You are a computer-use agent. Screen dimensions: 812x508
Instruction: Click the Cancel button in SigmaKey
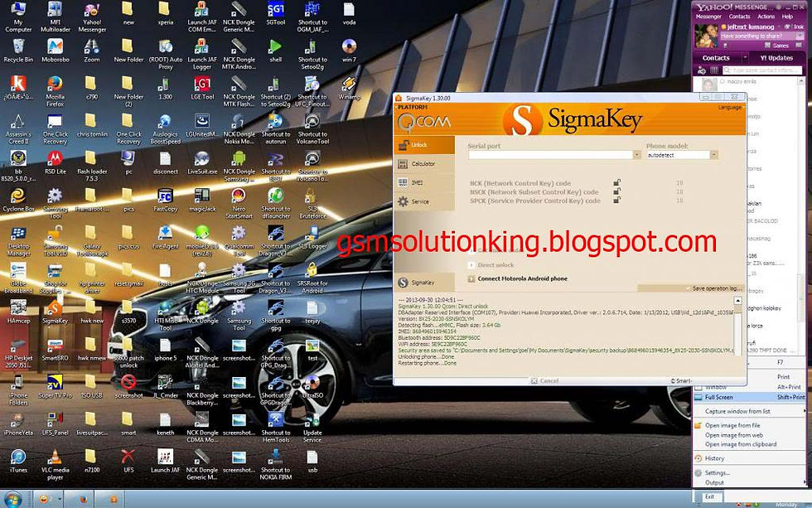[544, 380]
